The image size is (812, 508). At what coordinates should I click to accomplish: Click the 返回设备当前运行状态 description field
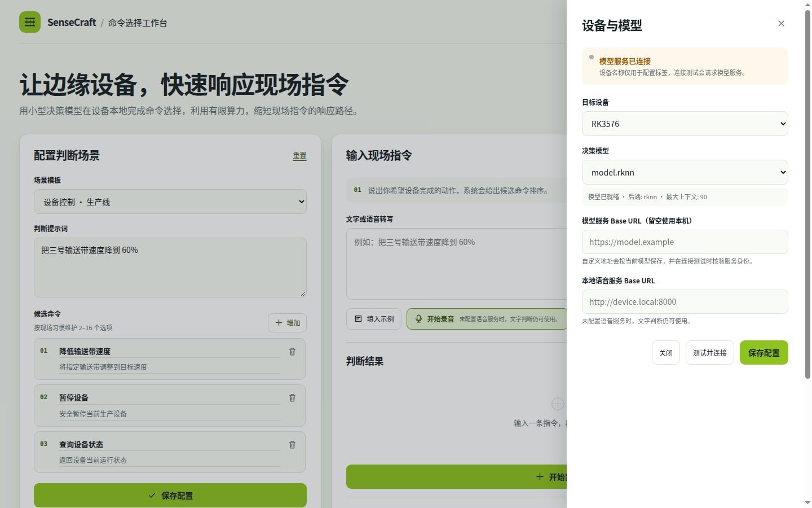pos(170,460)
